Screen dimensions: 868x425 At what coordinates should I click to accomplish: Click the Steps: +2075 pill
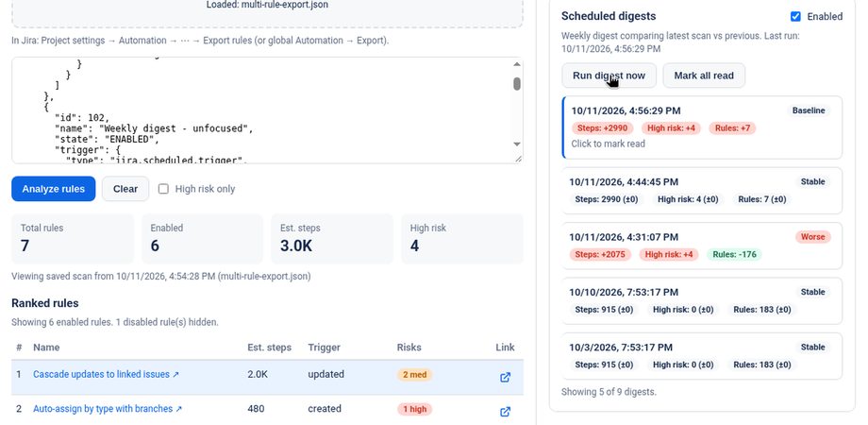pos(600,255)
